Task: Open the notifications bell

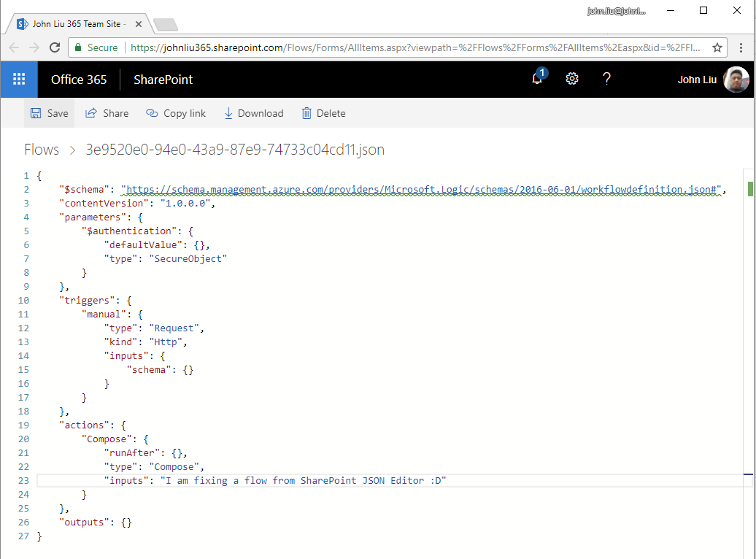Action: point(538,79)
